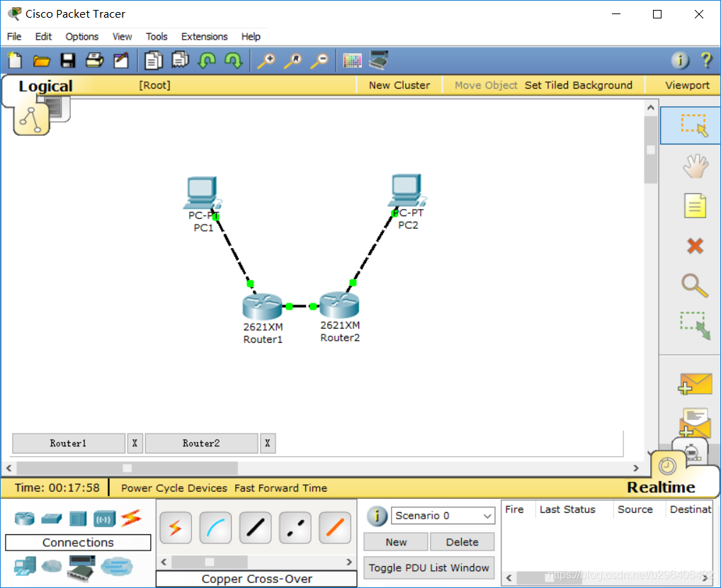Open the Activity Wizard icon
This screenshot has width=721, height=588.
(121, 61)
